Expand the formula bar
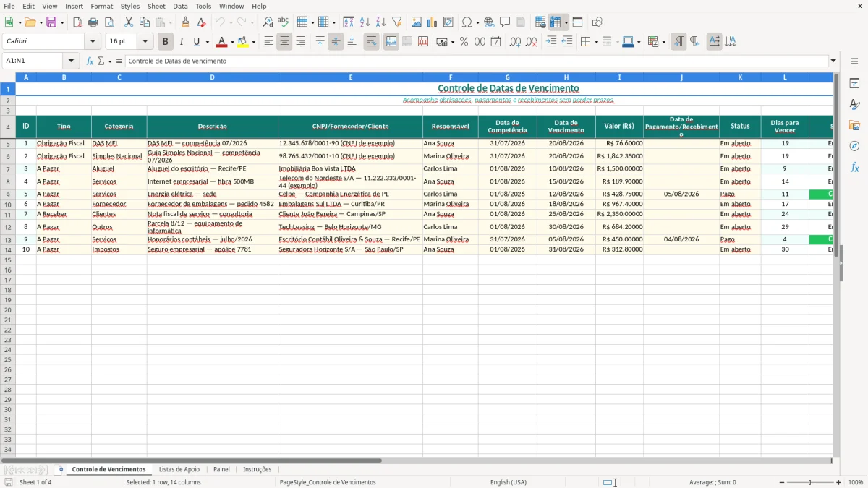868x488 pixels. point(833,61)
